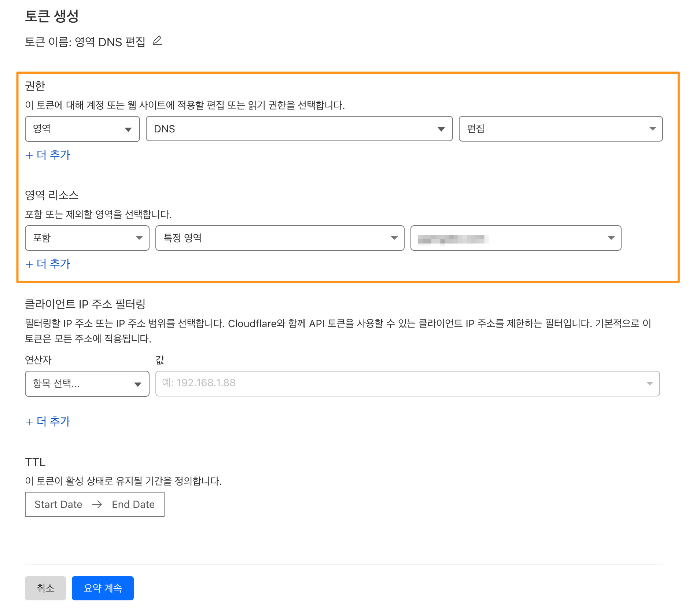Open the 편집 access level dropdown
700x611 pixels.
point(560,129)
